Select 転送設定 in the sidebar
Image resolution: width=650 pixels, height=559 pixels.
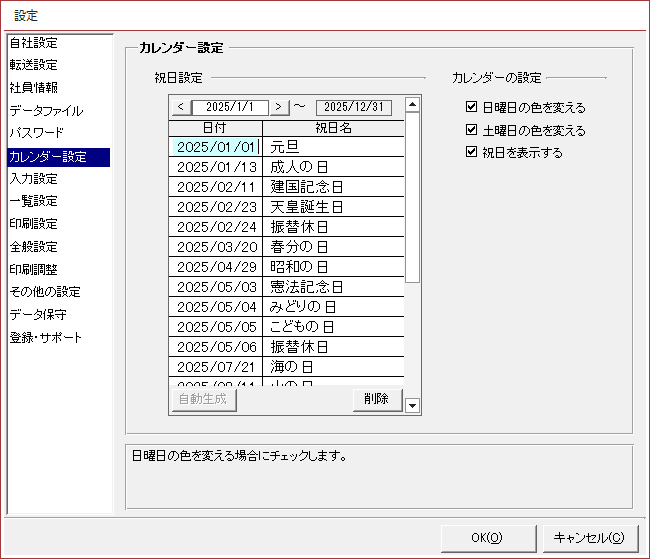point(34,65)
